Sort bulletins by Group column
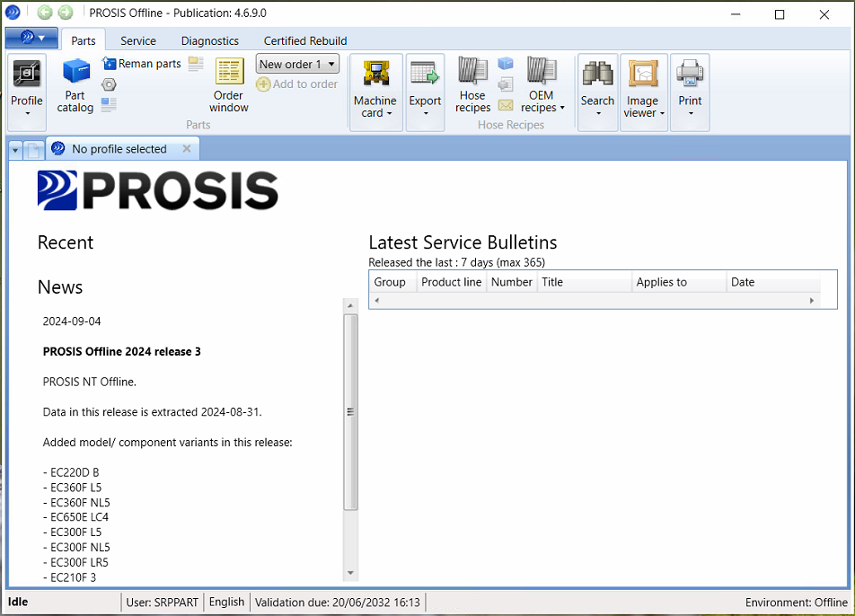Image resolution: width=855 pixels, height=616 pixels. [392, 282]
